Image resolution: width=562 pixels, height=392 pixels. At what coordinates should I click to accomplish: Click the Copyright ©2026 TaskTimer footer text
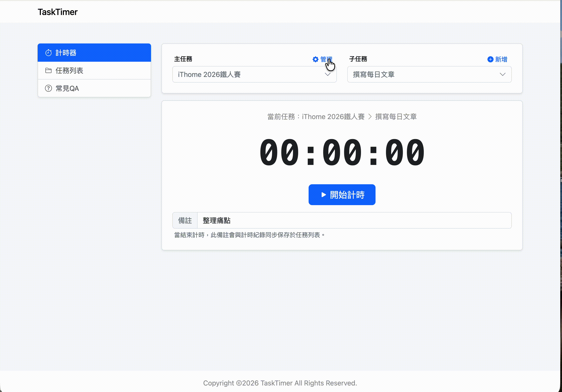280,383
